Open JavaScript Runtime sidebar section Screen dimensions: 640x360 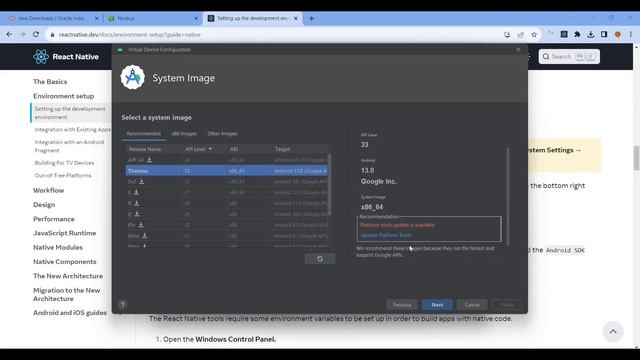[x=64, y=233]
